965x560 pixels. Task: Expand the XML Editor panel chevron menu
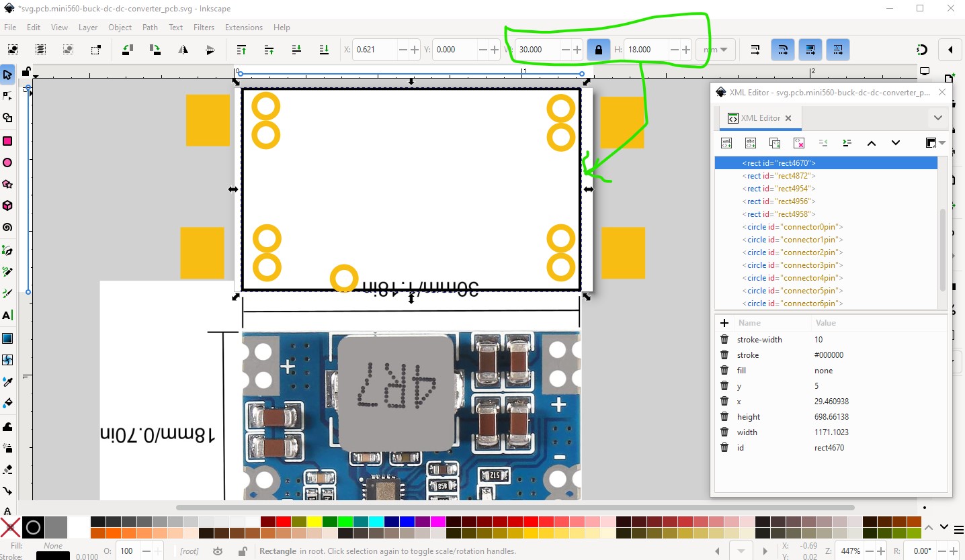[x=938, y=118]
